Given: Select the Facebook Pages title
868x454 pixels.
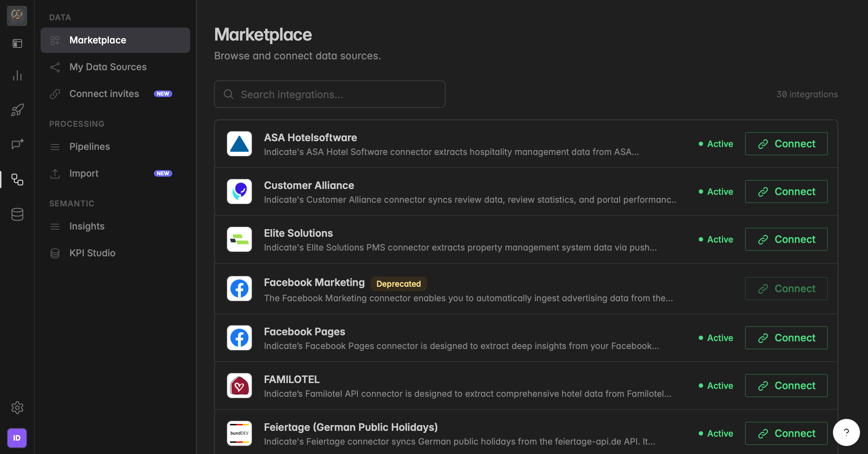Looking at the screenshot, I should (x=305, y=332).
